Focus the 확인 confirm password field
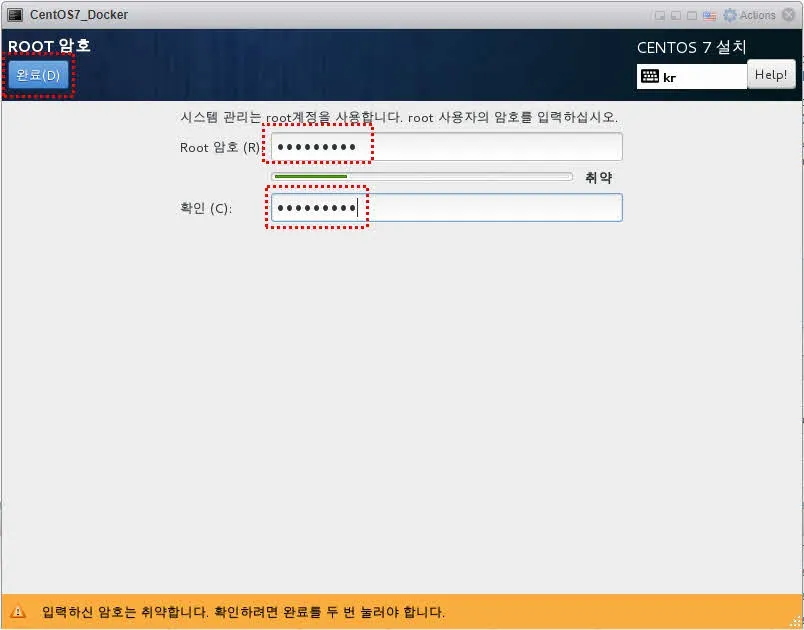 (x=446, y=208)
